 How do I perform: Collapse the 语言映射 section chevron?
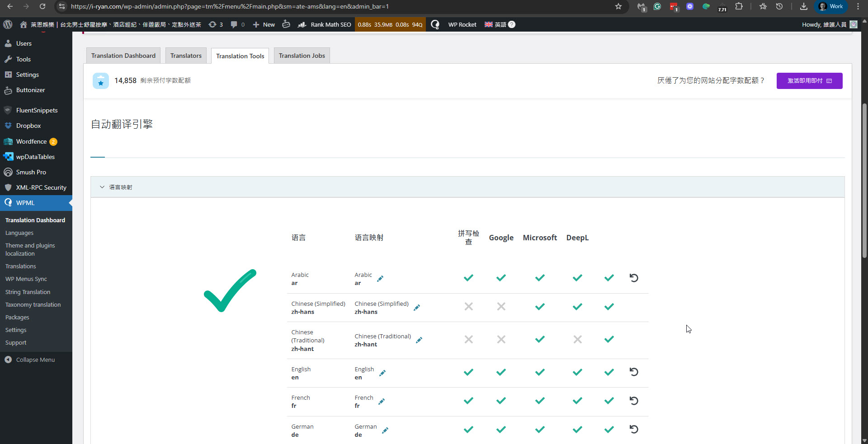[x=102, y=187]
